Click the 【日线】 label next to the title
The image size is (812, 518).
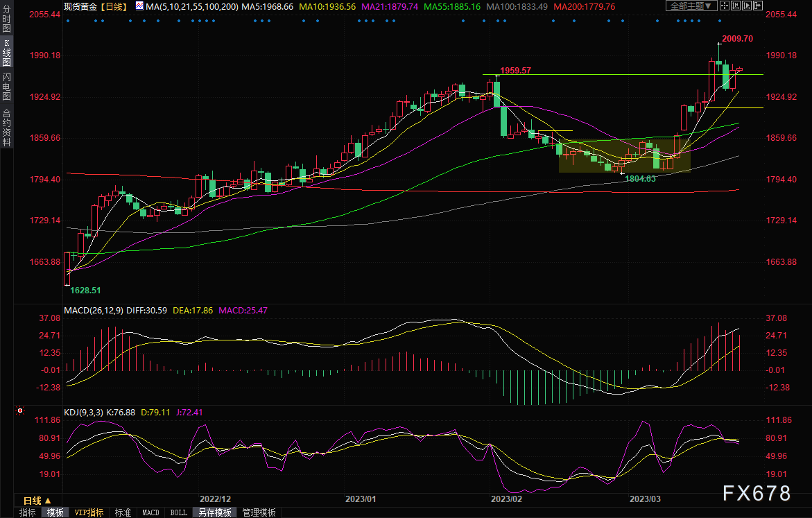coord(114,7)
